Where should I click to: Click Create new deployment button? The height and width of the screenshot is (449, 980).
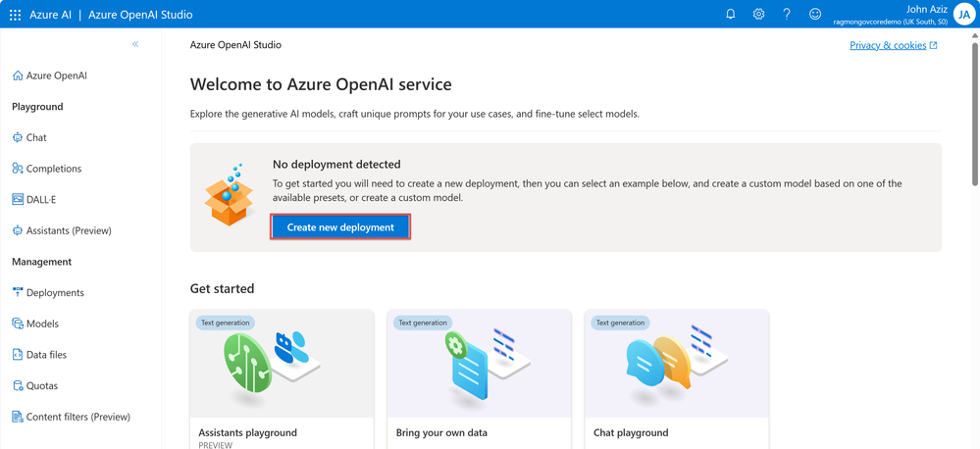340,227
